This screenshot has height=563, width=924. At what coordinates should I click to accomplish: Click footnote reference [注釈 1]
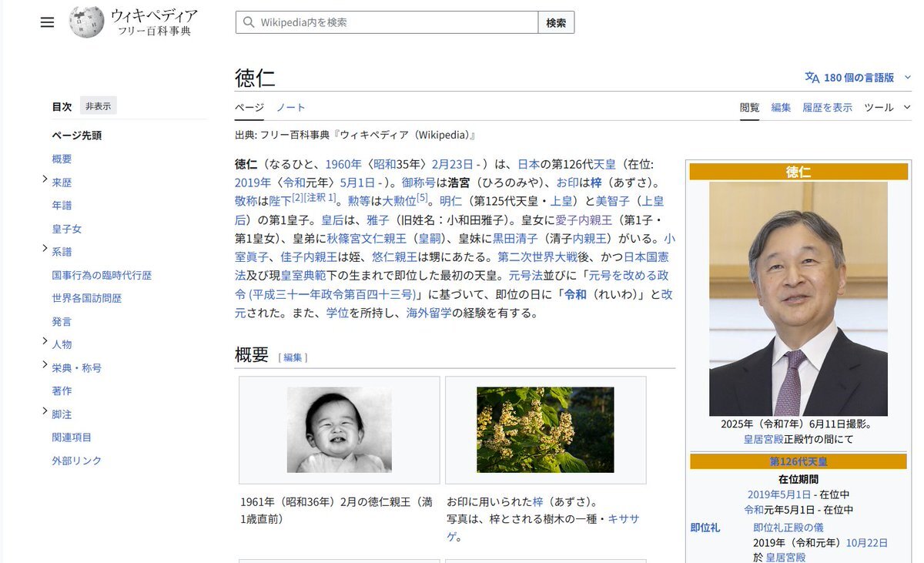320,199
